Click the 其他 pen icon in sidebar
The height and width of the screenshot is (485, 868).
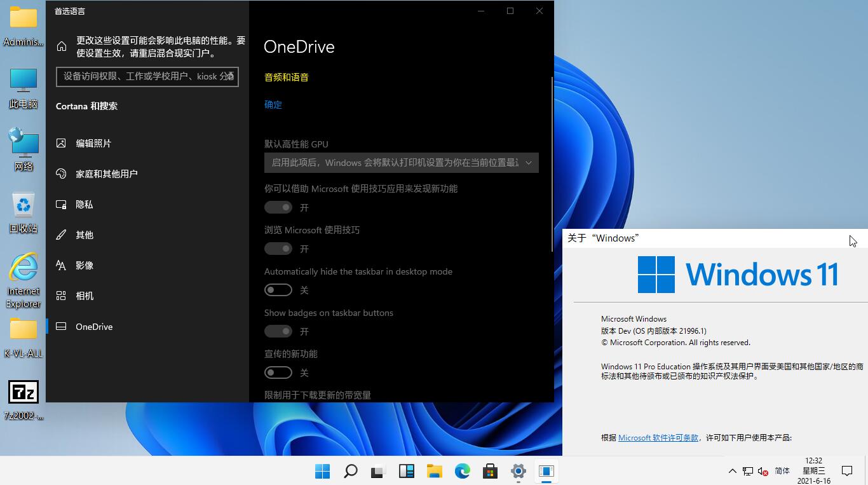coord(61,235)
